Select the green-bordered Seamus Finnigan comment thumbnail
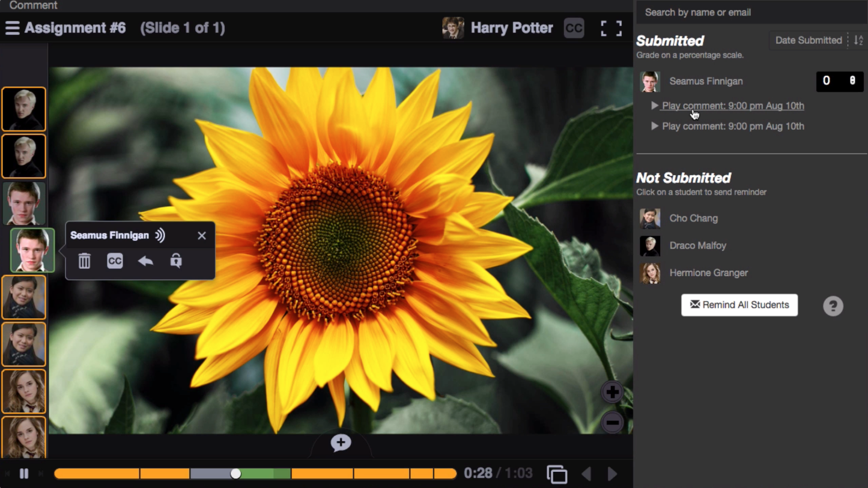Screen dimensions: 868x488 32,250
